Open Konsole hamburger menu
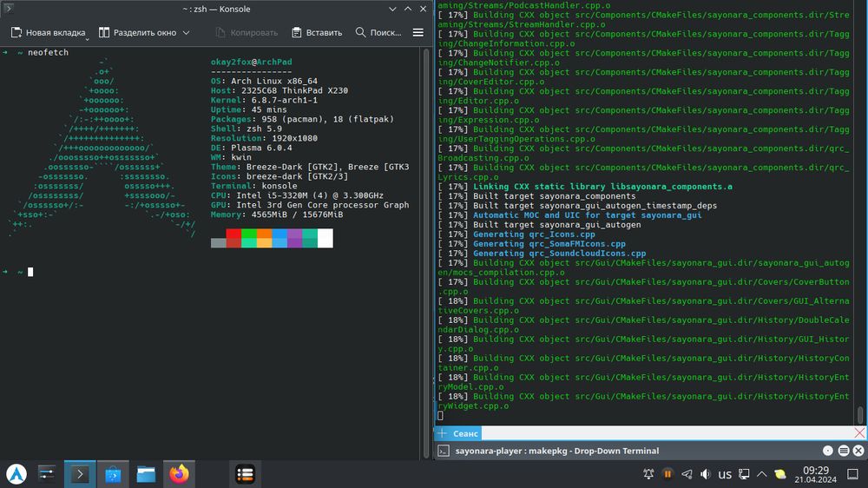Image resolution: width=868 pixels, height=488 pixels. [x=418, y=32]
